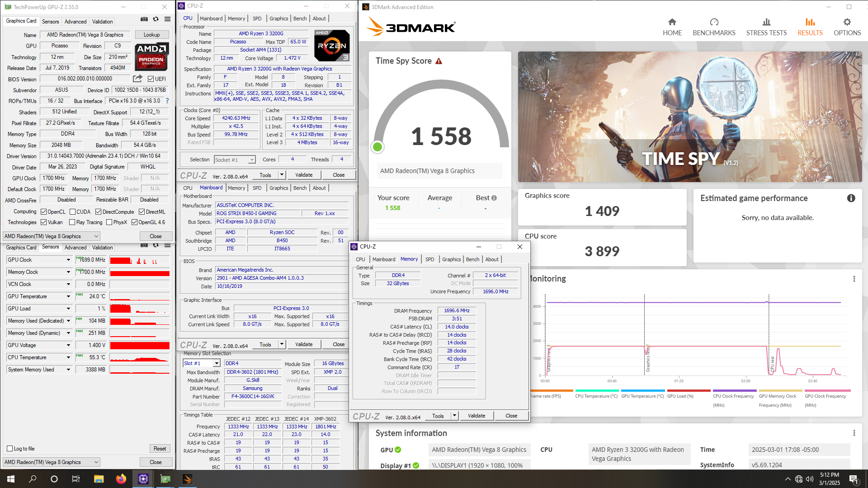Switch to Validation tab in top GPU-Z
The image size is (868, 488).
click(x=103, y=22)
